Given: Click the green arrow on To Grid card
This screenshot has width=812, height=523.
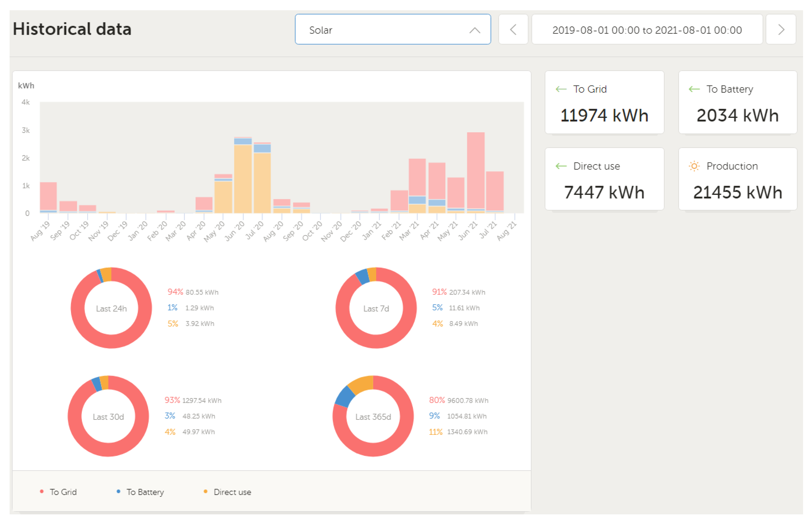Looking at the screenshot, I should tap(561, 89).
